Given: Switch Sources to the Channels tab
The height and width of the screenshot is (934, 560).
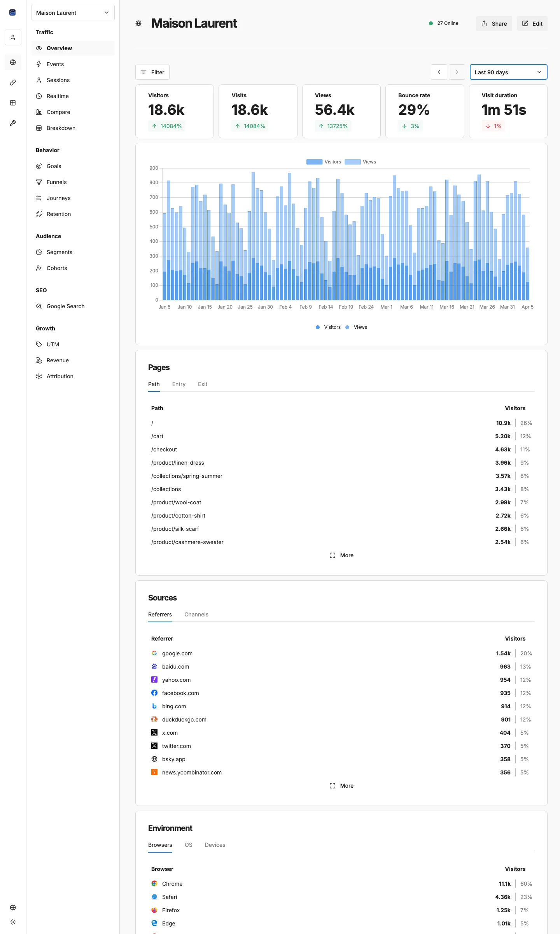Looking at the screenshot, I should (x=196, y=614).
